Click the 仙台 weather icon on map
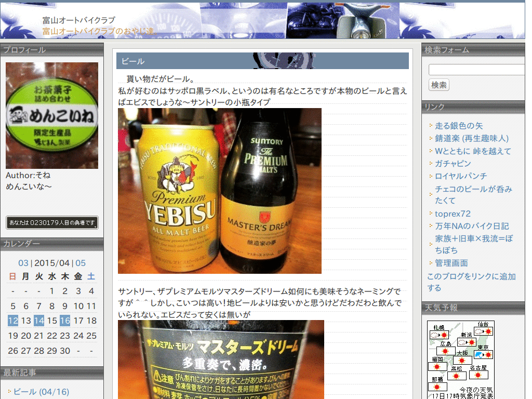 483,331
